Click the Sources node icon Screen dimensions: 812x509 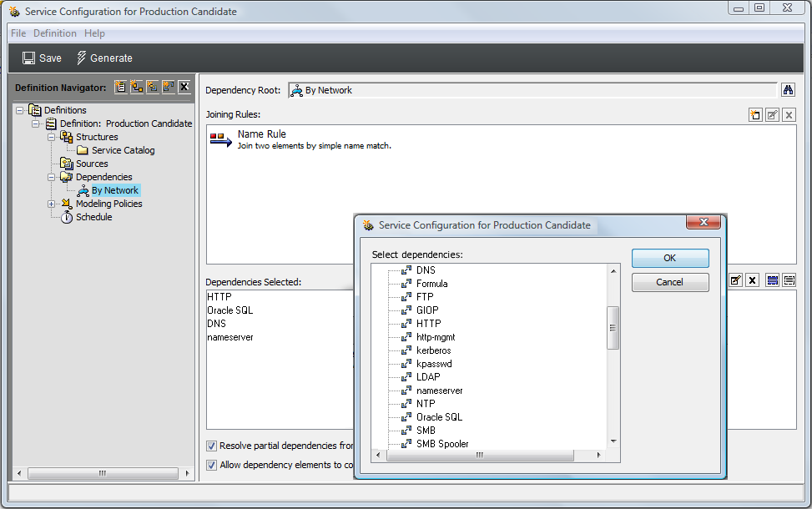coord(66,164)
